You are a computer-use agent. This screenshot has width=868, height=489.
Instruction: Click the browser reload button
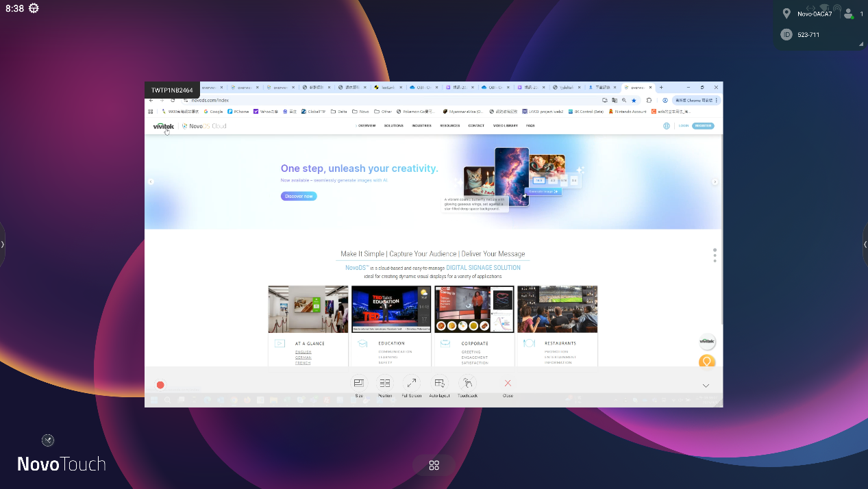(173, 100)
